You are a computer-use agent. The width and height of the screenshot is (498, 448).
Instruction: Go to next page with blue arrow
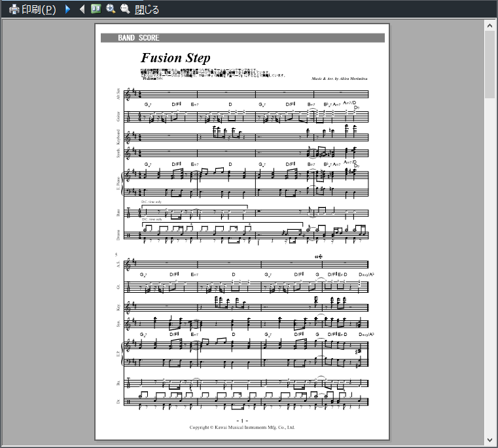[67, 9]
